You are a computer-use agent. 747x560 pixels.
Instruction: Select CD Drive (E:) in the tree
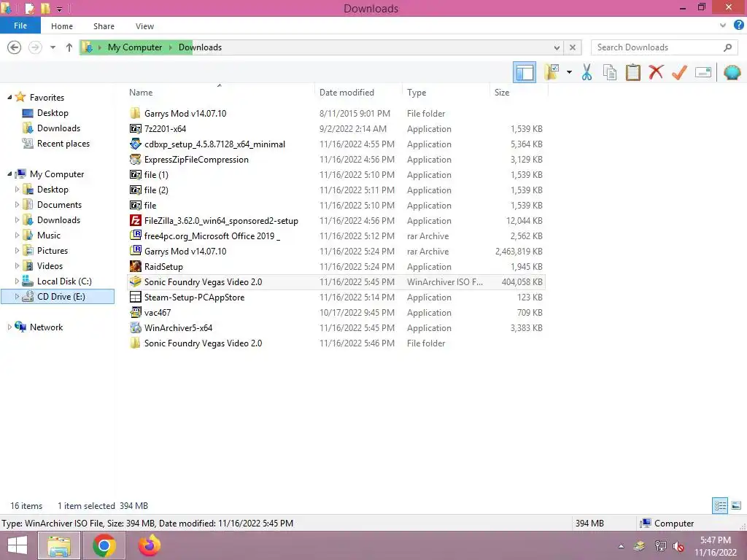[58, 296]
